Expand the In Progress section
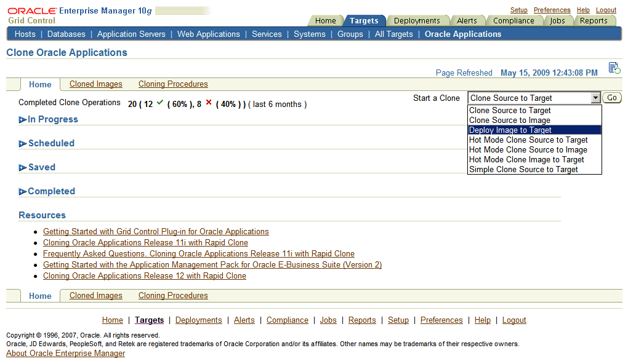 [23, 120]
